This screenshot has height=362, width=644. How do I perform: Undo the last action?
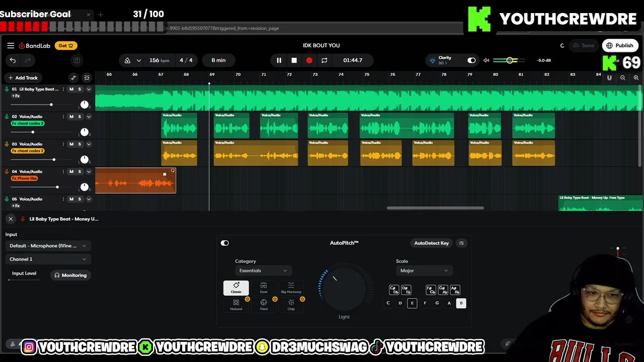[13, 60]
